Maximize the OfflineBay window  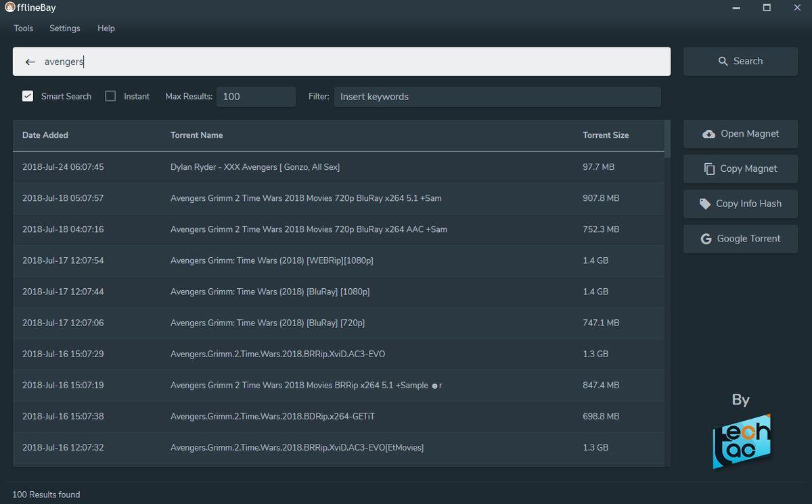tap(767, 7)
